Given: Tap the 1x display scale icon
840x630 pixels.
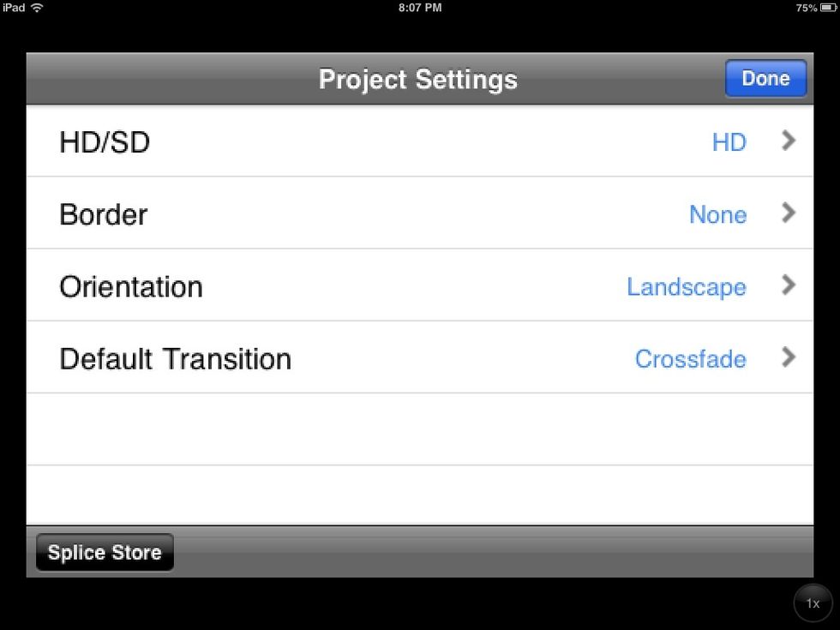Looking at the screenshot, I should point(812,603).
